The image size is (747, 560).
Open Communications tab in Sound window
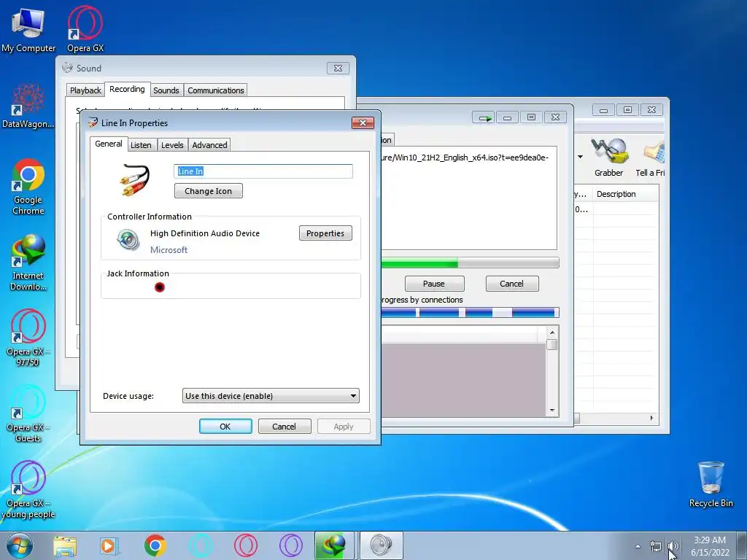(x=216, y=90)
